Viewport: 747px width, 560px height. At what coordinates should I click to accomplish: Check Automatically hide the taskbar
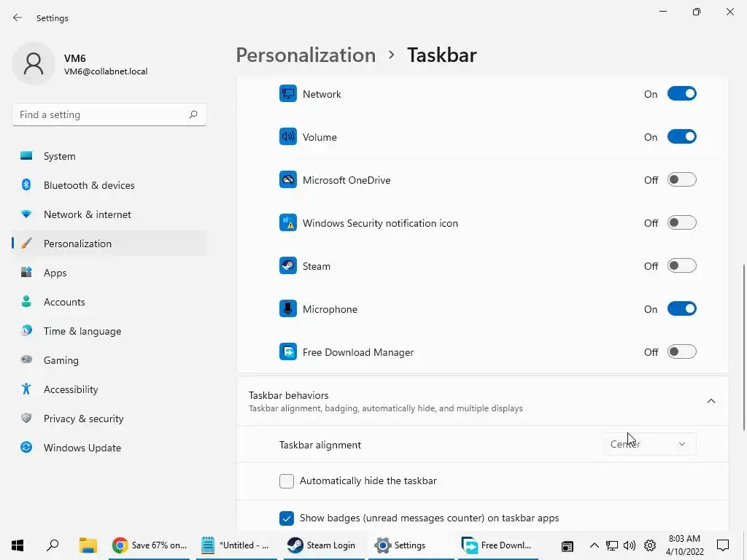(x=286, y=481)
